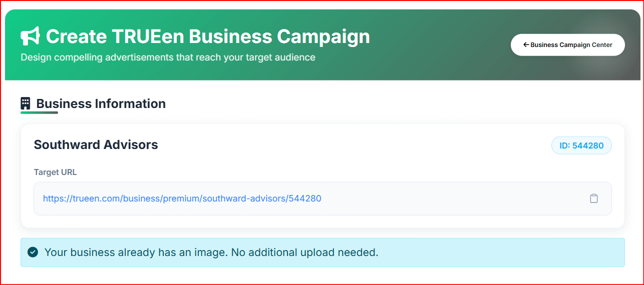This screenshot has height=285, width=644.
Task: Click the ID: 544280 badge
Action: coord(581,145)
